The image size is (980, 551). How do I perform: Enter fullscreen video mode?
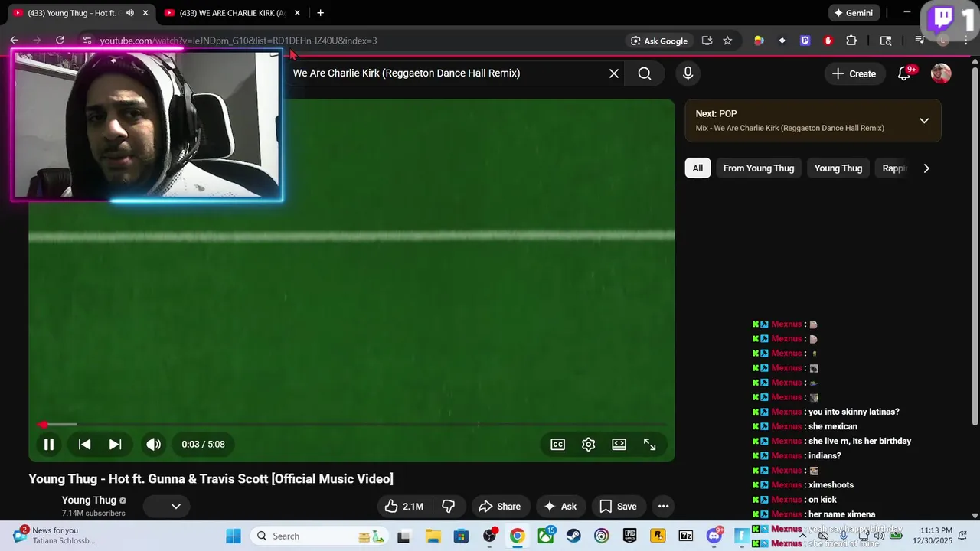[x=649, y=444]
